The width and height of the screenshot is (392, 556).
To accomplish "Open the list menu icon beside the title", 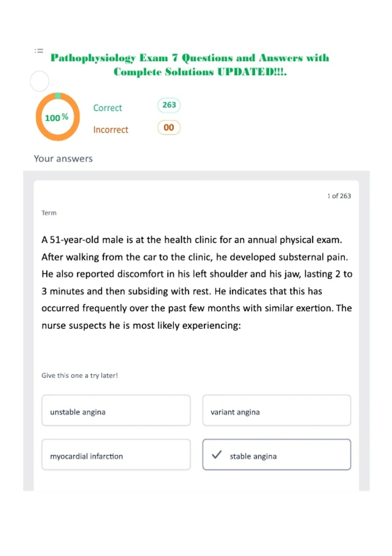I will [x=39, y=51].
